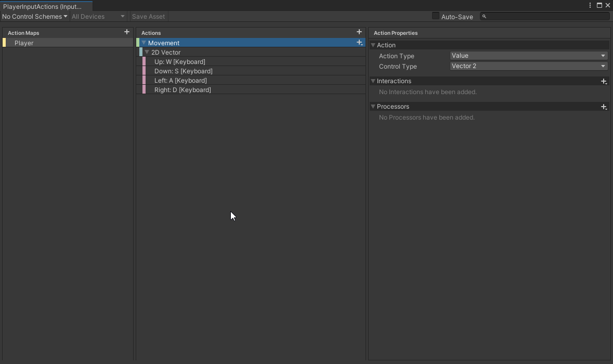Screen dimensions: 613x364
Task: Click the Action Maps panel header
Action: [x=23, y=33]
